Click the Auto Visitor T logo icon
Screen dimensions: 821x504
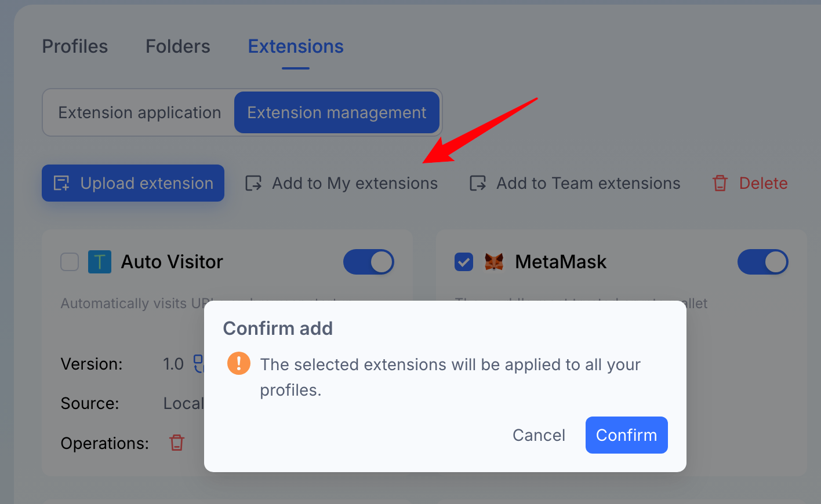(x=100, y=262)
